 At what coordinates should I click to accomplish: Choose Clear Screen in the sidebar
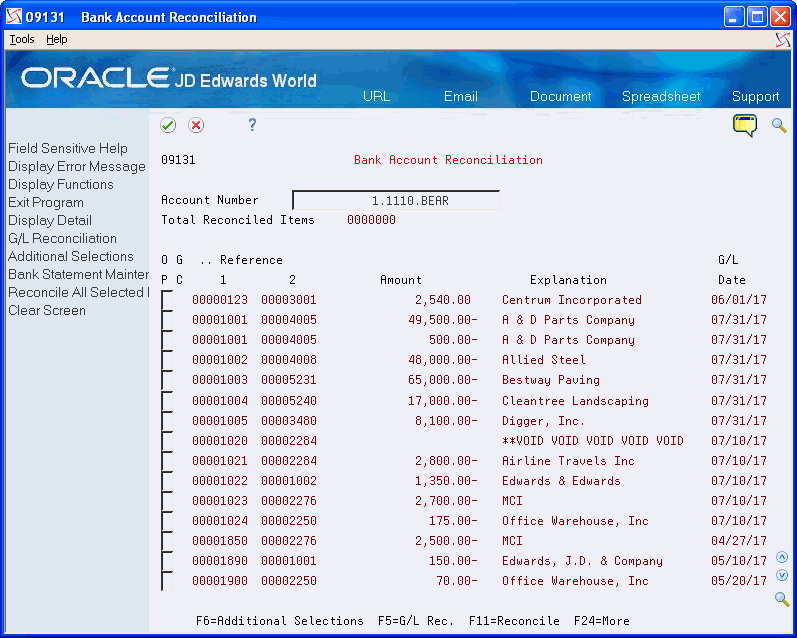pyautogui.click(x=47, y=311)
